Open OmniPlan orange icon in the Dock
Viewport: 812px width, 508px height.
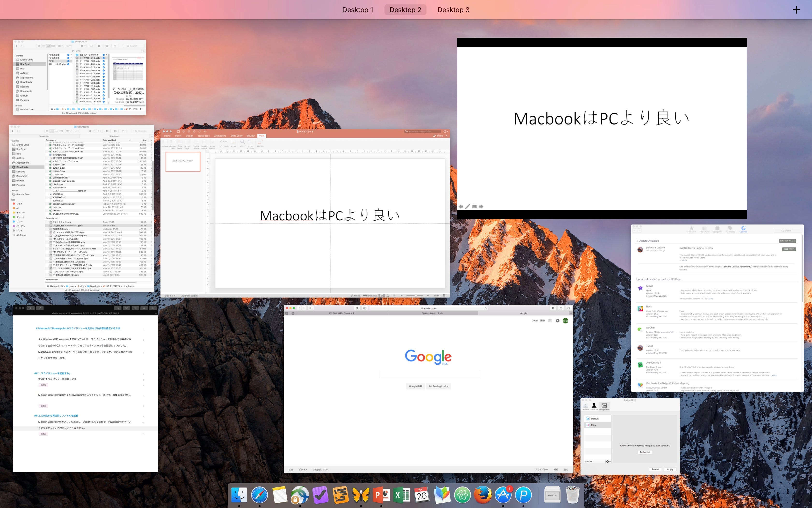[341, 494]
